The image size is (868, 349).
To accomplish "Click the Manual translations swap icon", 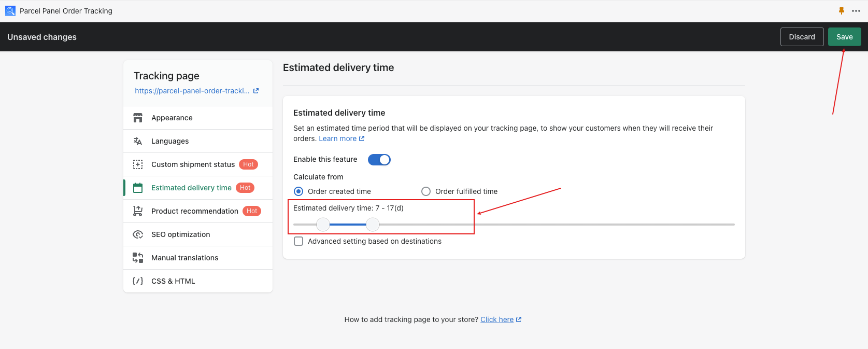I will (138, 258).
